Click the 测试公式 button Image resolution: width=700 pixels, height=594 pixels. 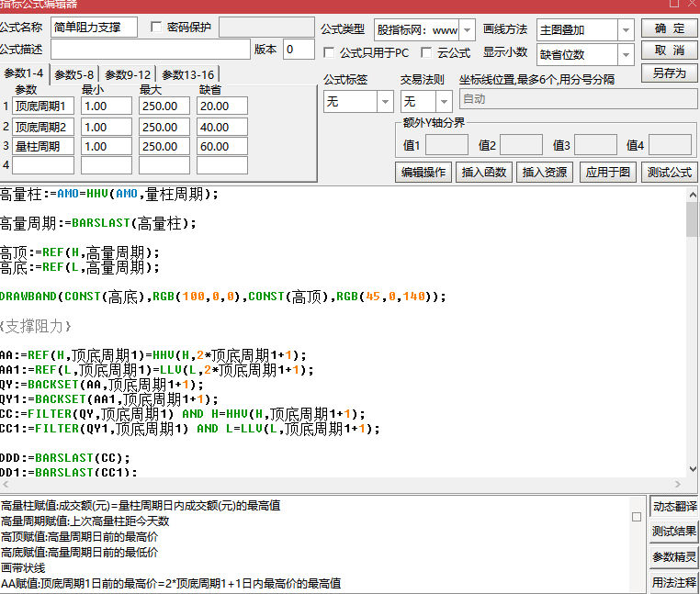pos(669,173)
